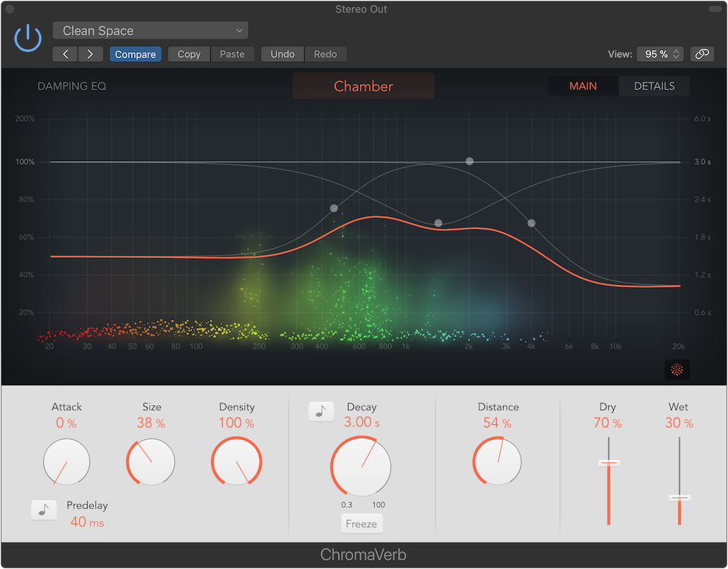Image resolution: width=728 pixels, height=569 pixels.
Task: Go to previous preset arrow
Action: click(66, 54)
